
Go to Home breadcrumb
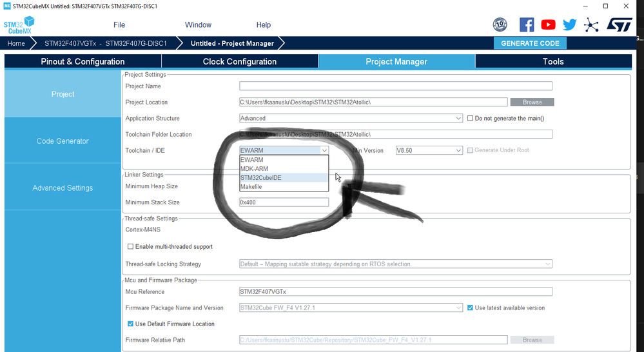(16, 43)
